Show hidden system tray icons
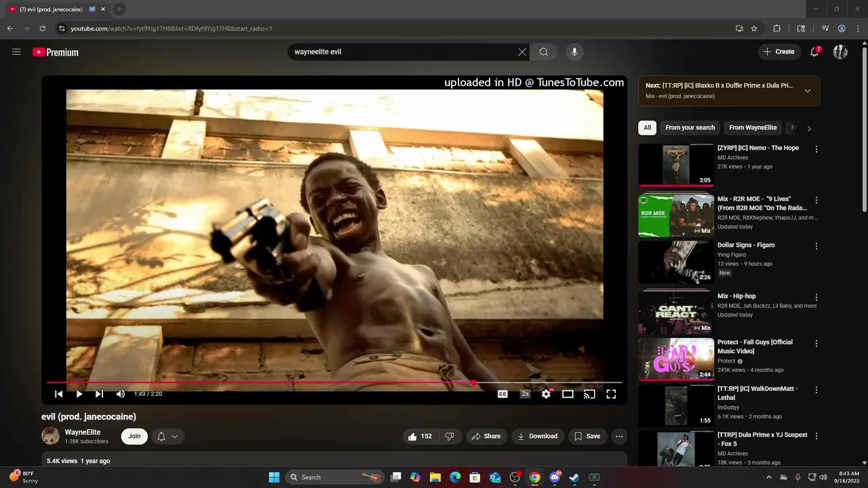 pyautogui.click(x=768, y=477)
